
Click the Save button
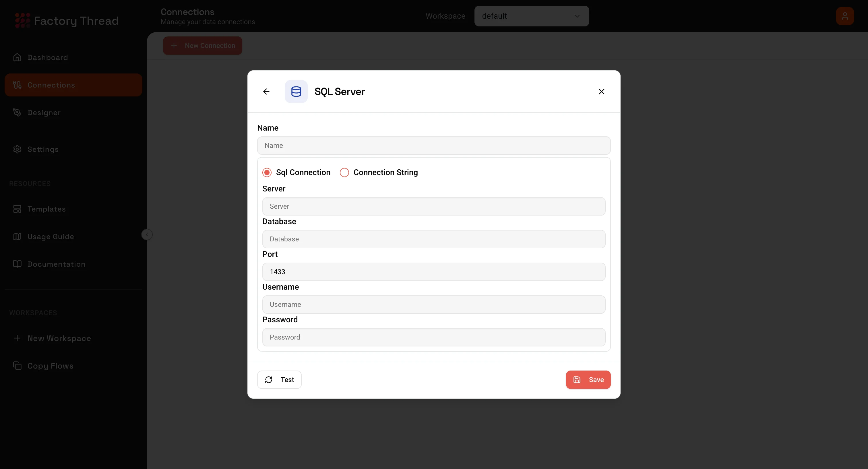click(588, 380)
